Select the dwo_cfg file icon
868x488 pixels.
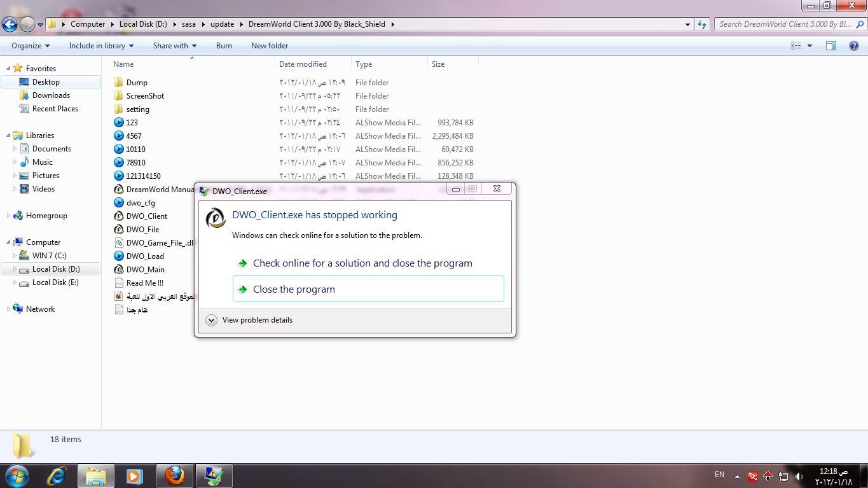pos(119,202)
